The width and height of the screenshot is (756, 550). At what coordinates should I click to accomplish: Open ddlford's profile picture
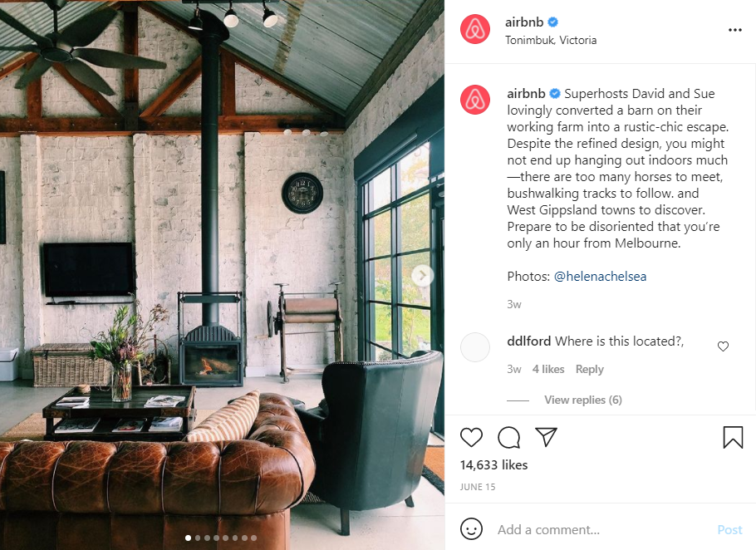click(x=475, y=347)
